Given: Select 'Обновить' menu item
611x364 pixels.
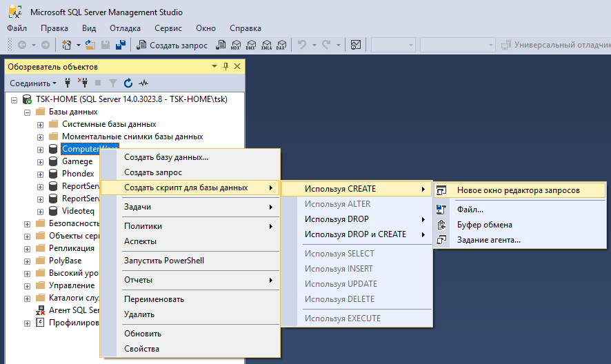Looking at the screenshot, I should point(190,334).
